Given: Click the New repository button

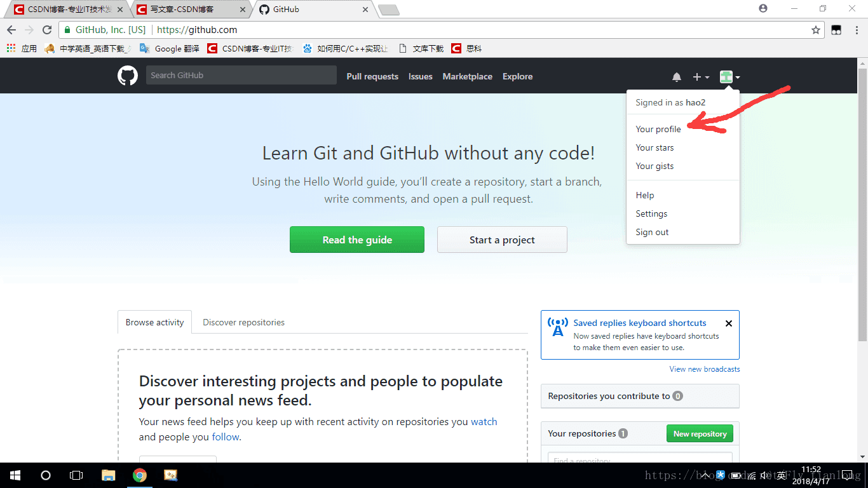Looking at the screenshot, I should [x=700, y=433].
